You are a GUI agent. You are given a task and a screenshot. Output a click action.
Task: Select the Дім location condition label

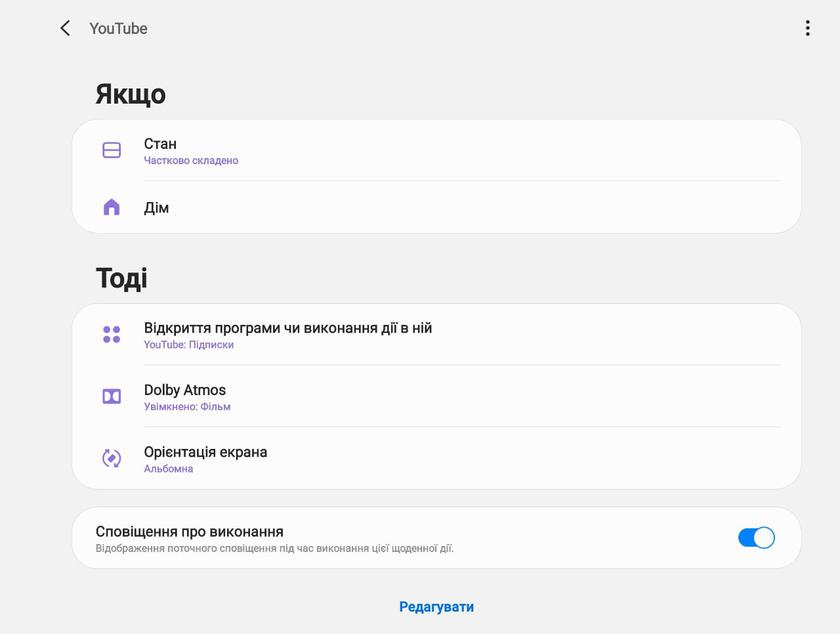click(156, 208)
